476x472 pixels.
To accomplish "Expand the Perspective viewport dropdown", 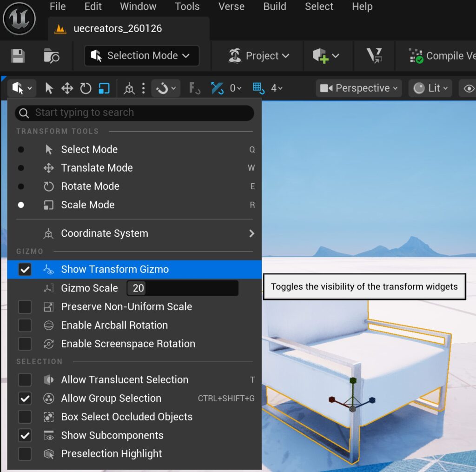I will tap(359, 88).
